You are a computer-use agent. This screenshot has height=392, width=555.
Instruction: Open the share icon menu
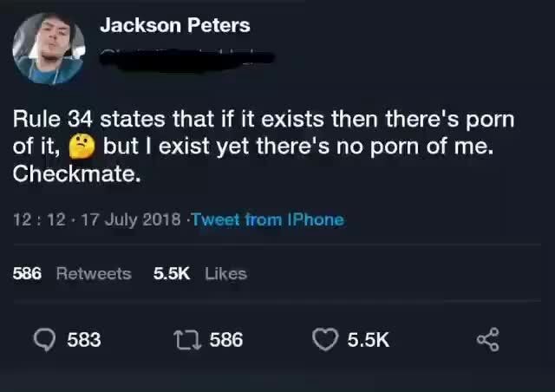click(x=488, y=340)
